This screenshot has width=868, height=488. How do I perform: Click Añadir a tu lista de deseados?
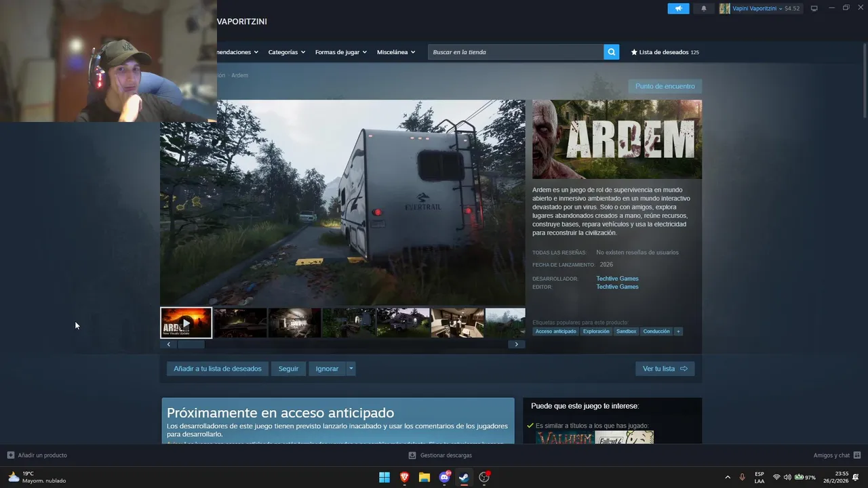click(x=217, y=369)
